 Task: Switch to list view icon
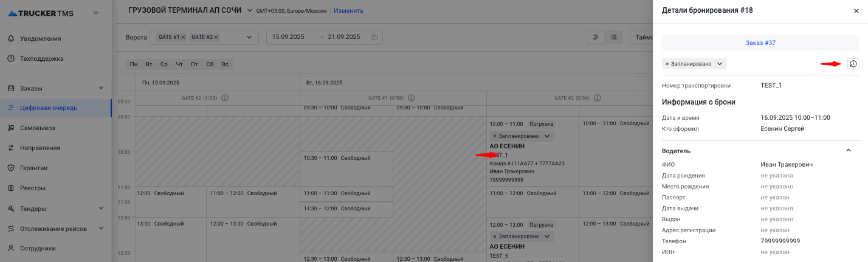(613, 37)
